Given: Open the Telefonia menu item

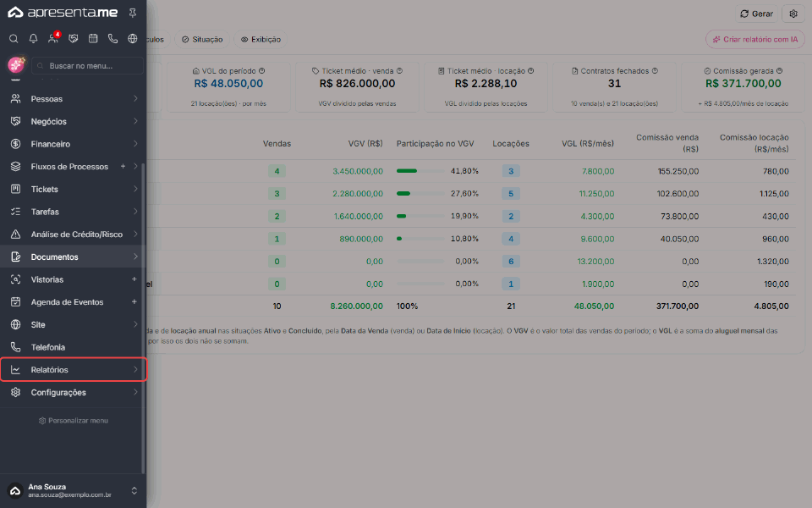Looking at the screenshot, I should click(x=73, y=347).
